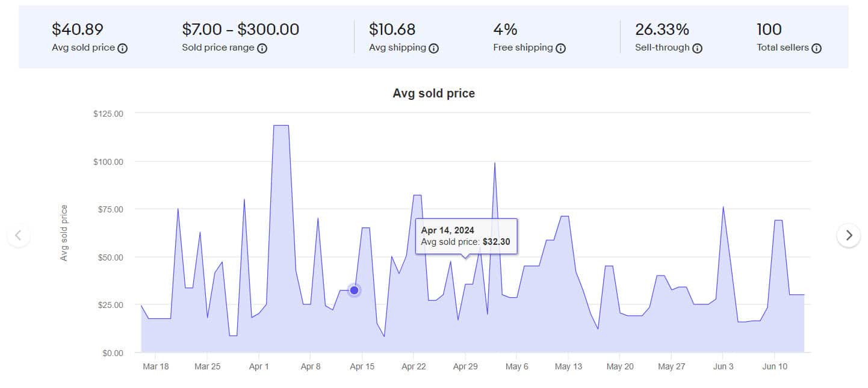Select the $40.89 average sold price value
This screenshot has height=388, width=868.
tap(78, 29)
